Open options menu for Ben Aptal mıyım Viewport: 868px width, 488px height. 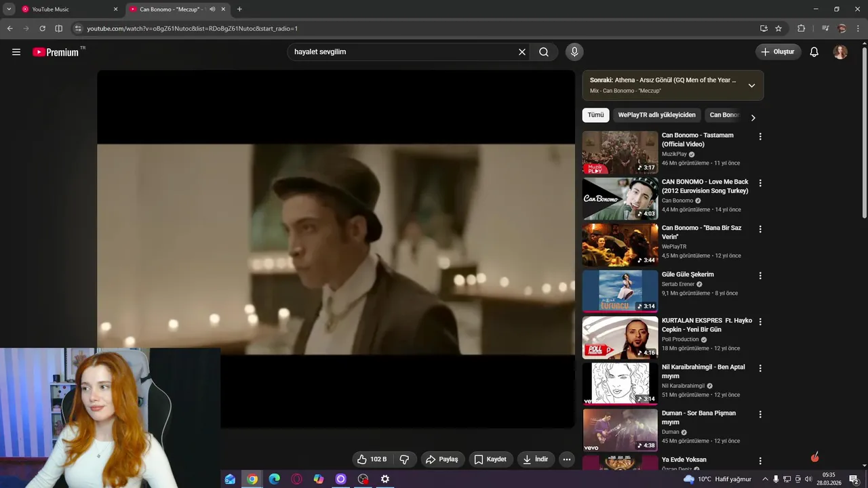tap(760, 368)
